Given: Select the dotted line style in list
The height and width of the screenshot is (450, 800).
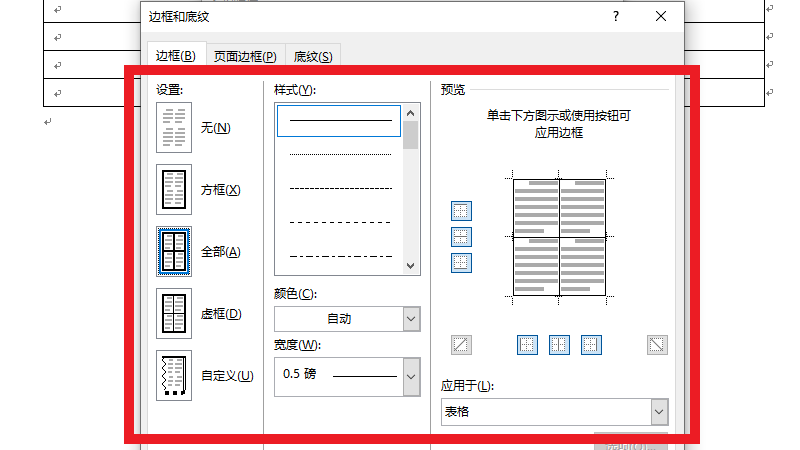Looking at the screenshot, I should (340, 155).
